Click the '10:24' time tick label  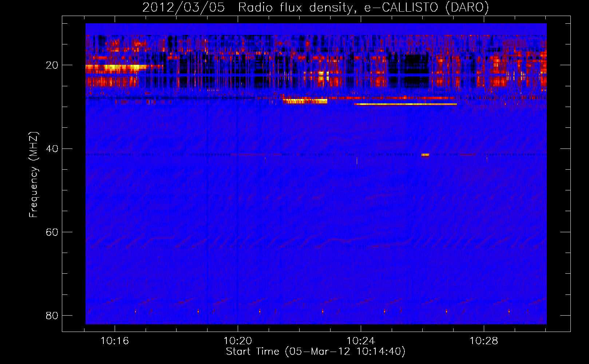click(361, 341)
